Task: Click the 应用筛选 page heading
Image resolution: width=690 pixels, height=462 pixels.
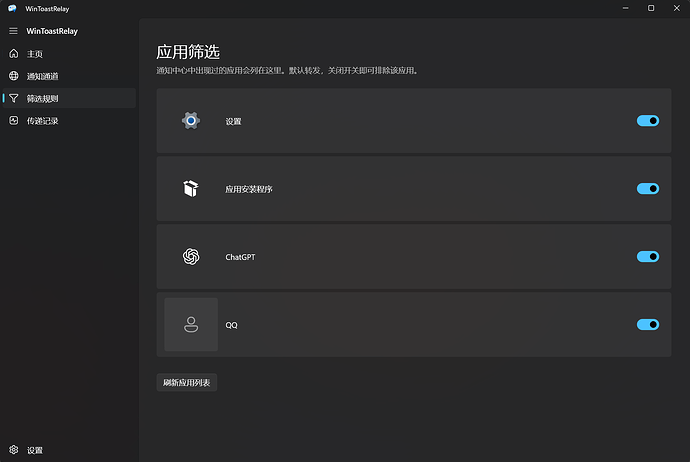Action: click(188, 52)
